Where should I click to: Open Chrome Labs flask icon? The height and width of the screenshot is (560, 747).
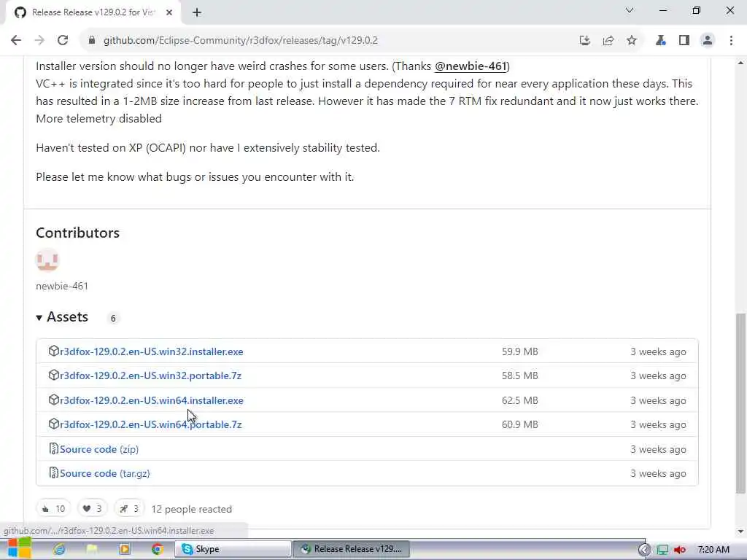660,41
